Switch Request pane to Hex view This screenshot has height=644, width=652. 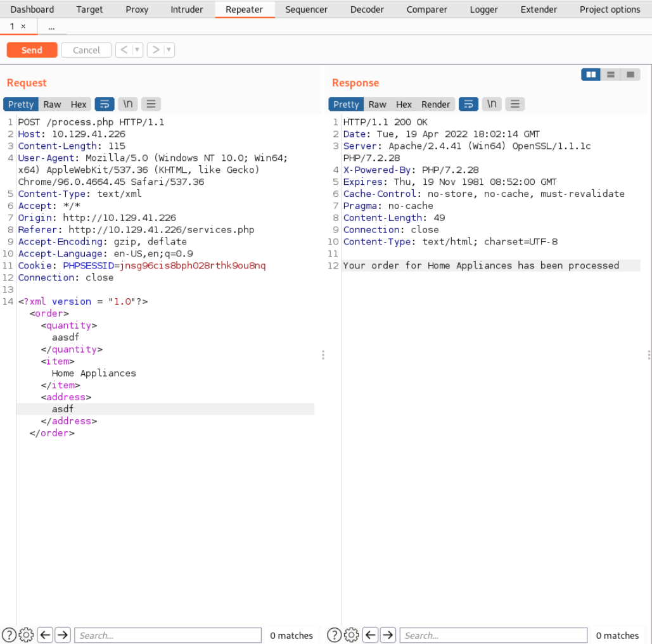(x=78, y=104)
